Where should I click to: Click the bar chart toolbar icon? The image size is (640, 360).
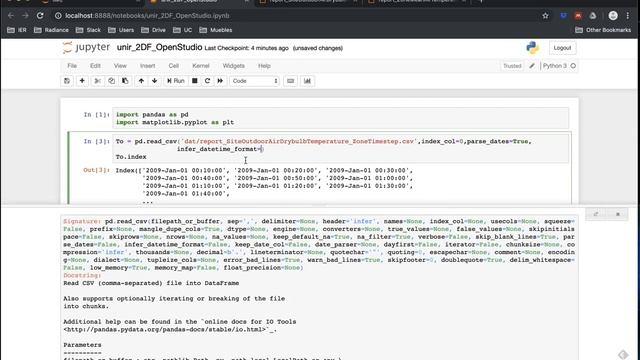[307, 81]
